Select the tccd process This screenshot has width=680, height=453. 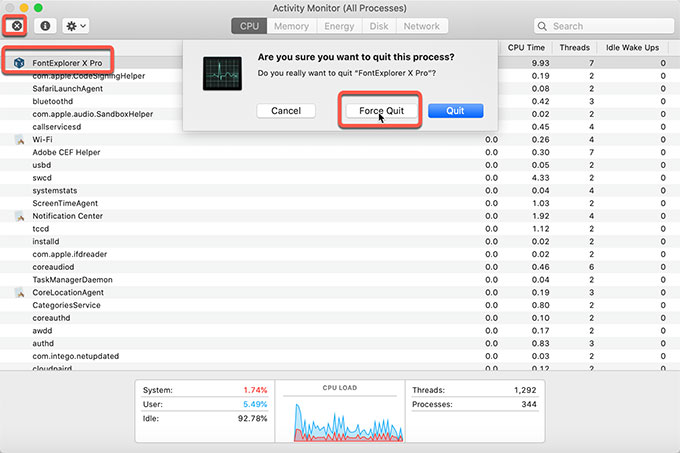coord(40,229)
